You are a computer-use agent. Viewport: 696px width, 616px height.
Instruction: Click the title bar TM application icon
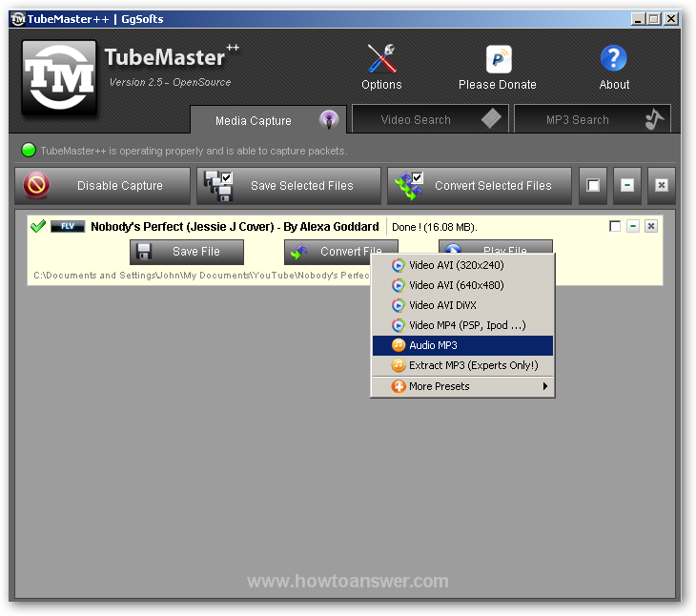[18, 19]
